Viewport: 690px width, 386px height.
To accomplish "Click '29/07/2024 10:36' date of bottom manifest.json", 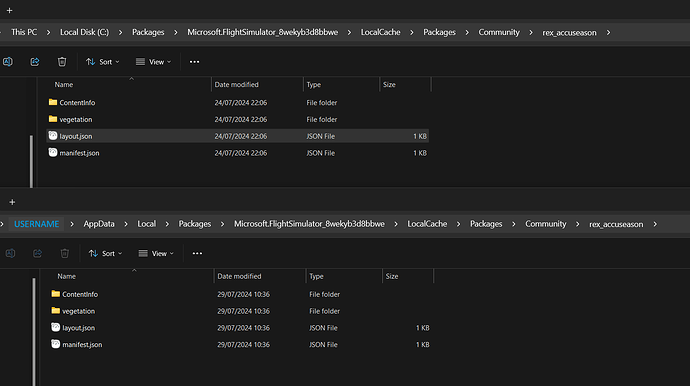I will [243, 345].
